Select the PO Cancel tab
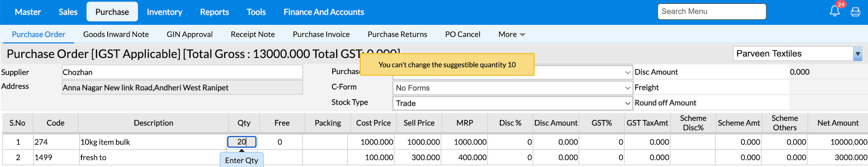868x167 pixels. click(463, 35)
